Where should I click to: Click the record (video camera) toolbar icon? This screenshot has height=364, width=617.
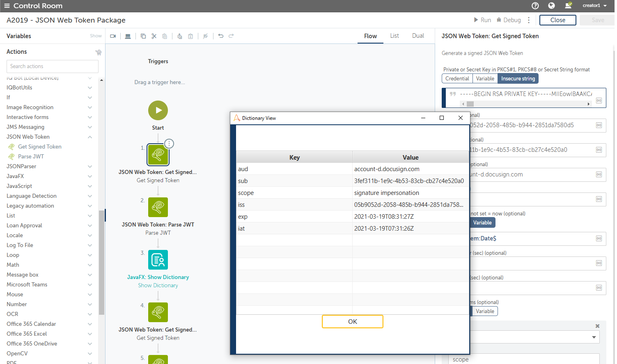113,36
